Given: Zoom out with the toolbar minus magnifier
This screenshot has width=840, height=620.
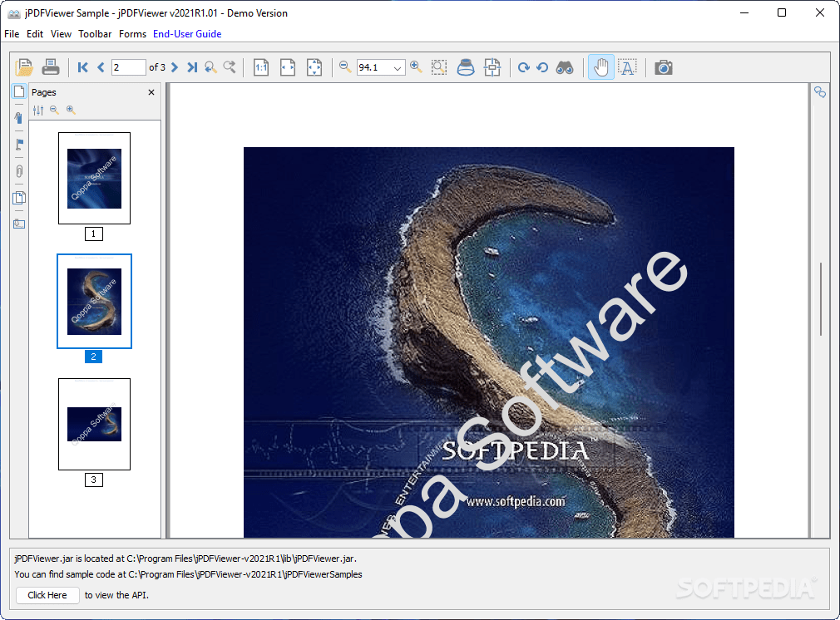Looking at the screenshot, I should click(x=345, y=67).
